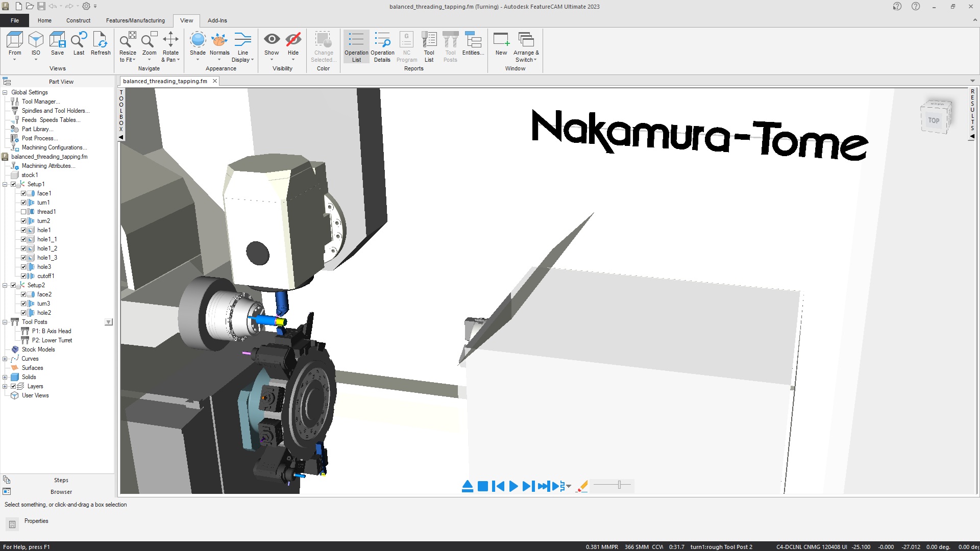The width and height of the screenshot is (980, 551).
Task: Click Resize to Fit icon
Action: pyautogui.click(x=128, y=41)
